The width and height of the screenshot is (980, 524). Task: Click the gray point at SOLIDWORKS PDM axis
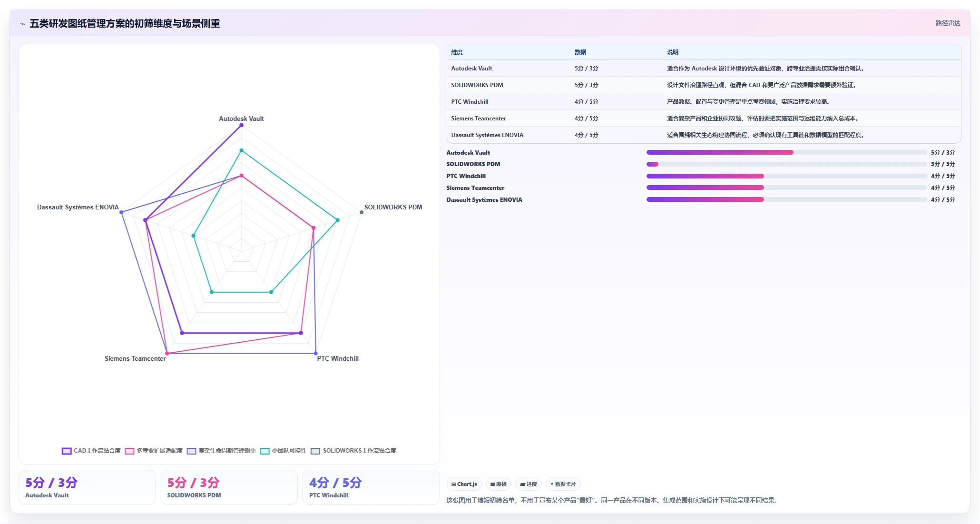tap(362, 212)
